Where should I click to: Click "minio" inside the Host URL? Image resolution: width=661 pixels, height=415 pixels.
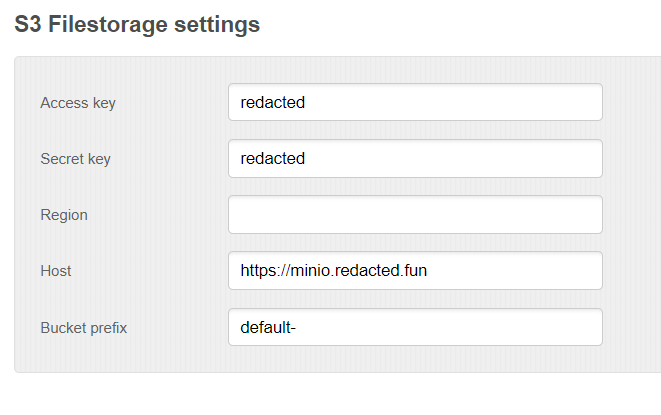click(311, 270)
